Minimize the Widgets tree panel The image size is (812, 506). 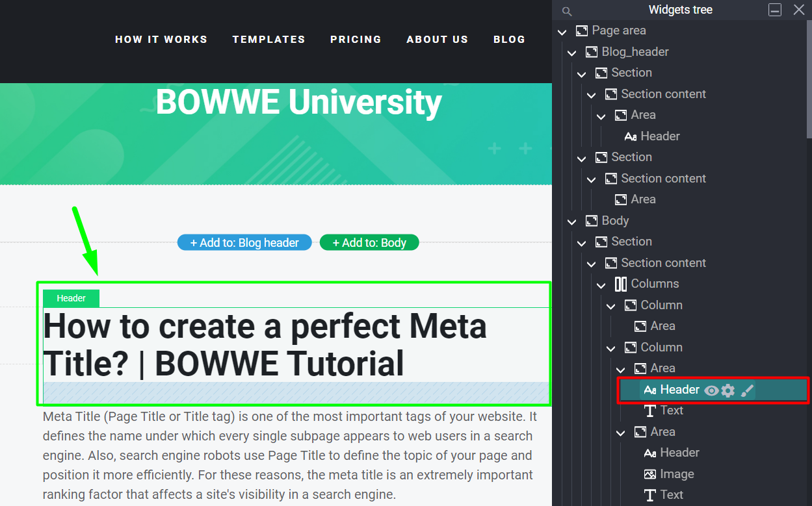[x=774, y=10]
